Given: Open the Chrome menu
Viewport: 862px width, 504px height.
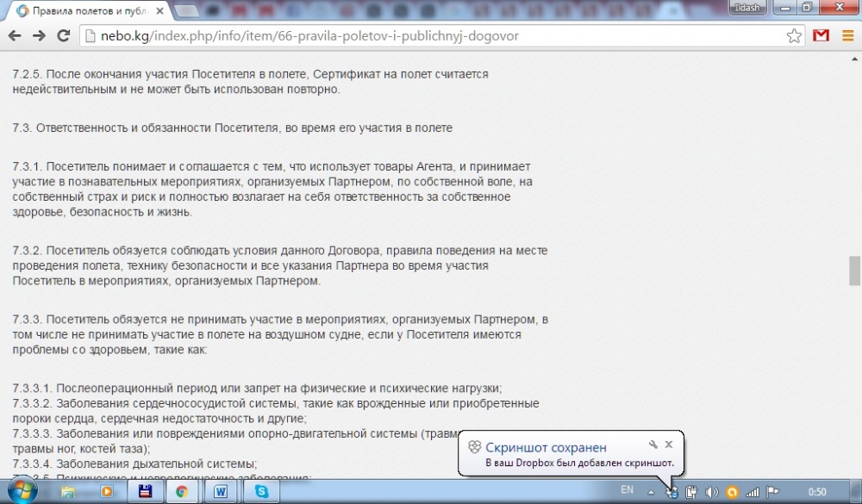Looking at the screenshot, I should [x=847, y=35].
